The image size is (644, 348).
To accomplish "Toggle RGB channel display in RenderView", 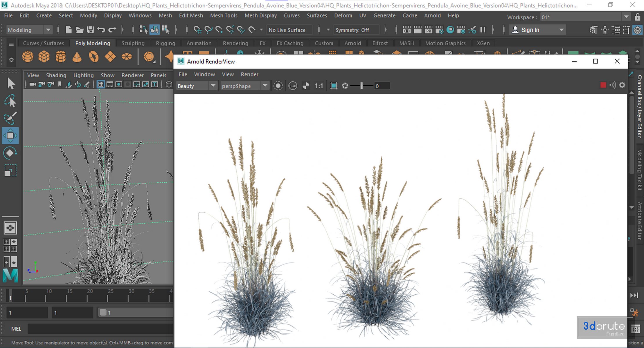I will point(292,86).
